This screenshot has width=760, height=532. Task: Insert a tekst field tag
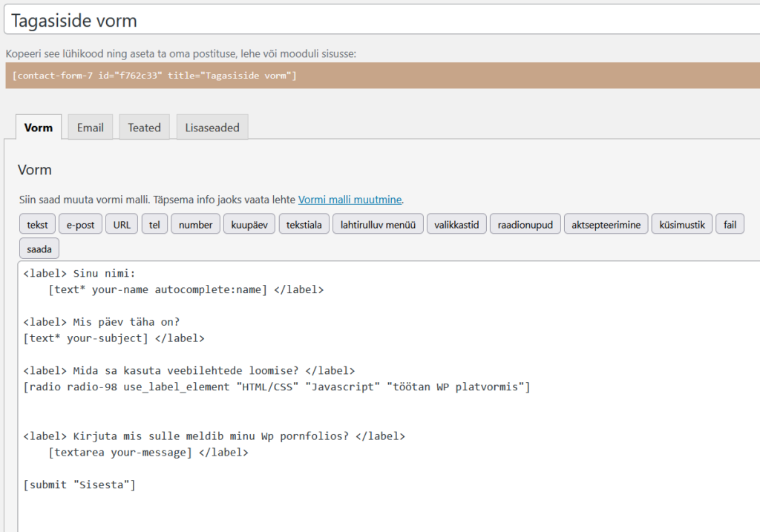37,225
